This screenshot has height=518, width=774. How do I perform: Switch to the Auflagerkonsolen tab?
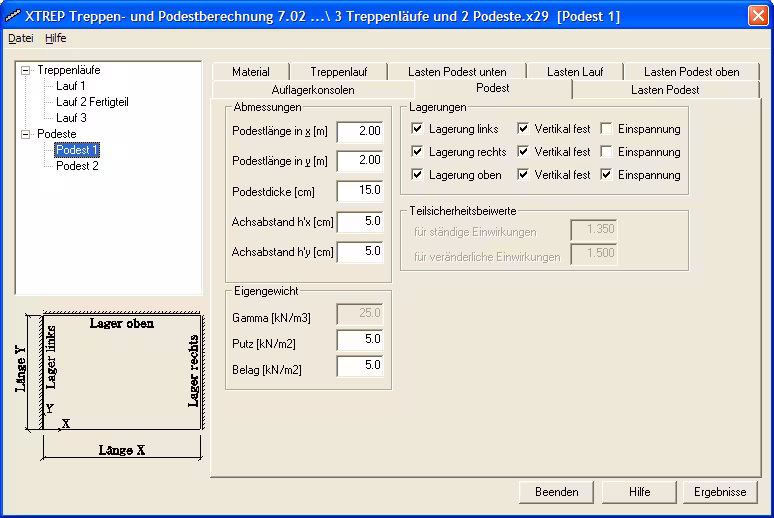click(x=313, y=90)
